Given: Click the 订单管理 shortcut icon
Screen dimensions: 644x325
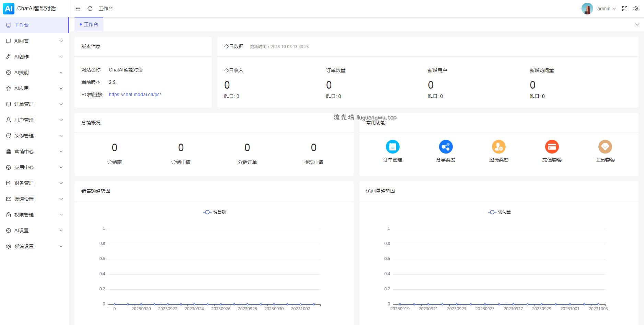Looking at the screenshot, I should pyautogui.click(x=392, y=147).
